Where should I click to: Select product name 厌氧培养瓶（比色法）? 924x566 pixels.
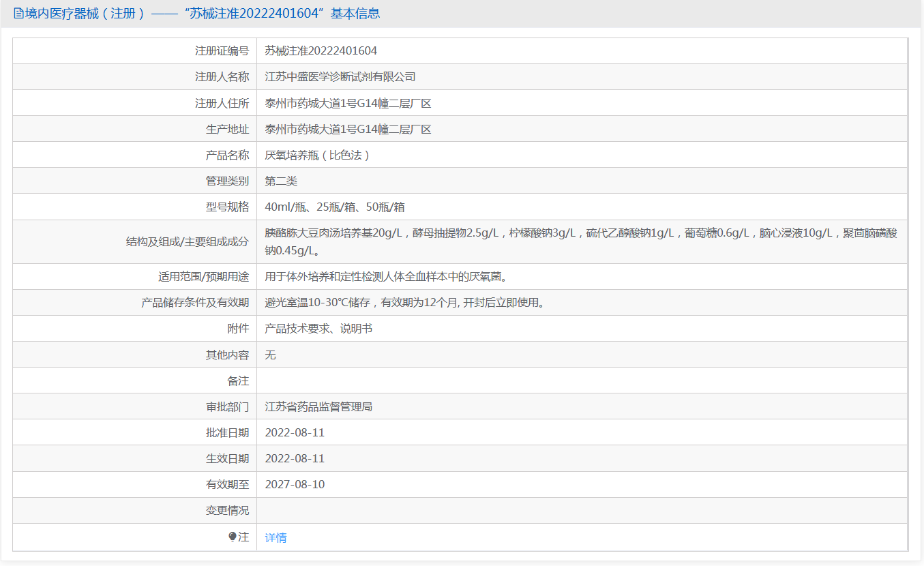coord(318,155)
